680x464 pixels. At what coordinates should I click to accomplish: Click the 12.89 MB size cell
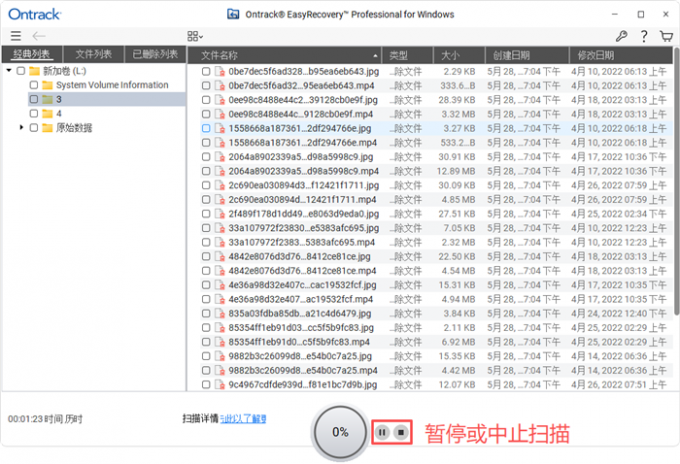click(x=456, y=171)
